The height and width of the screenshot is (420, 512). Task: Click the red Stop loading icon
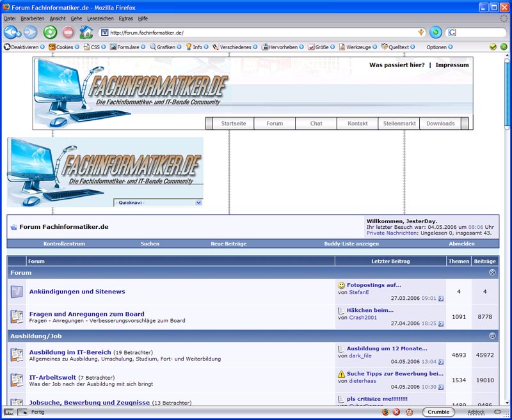click(68, 32)
